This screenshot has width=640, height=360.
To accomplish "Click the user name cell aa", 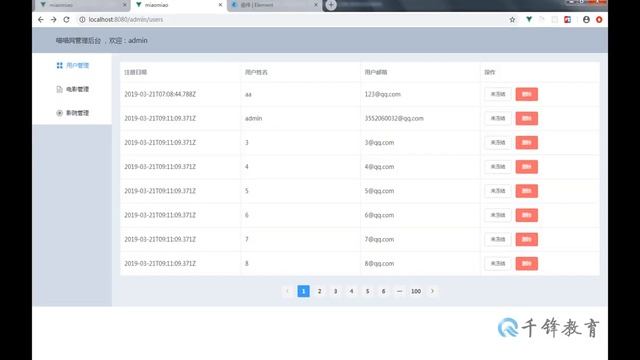I will (x=248, y=94).
